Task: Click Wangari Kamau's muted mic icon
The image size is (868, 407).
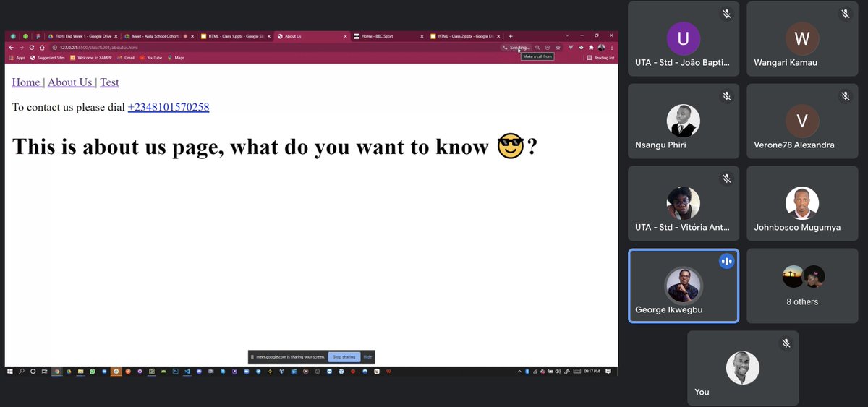Action: [845, 14]
